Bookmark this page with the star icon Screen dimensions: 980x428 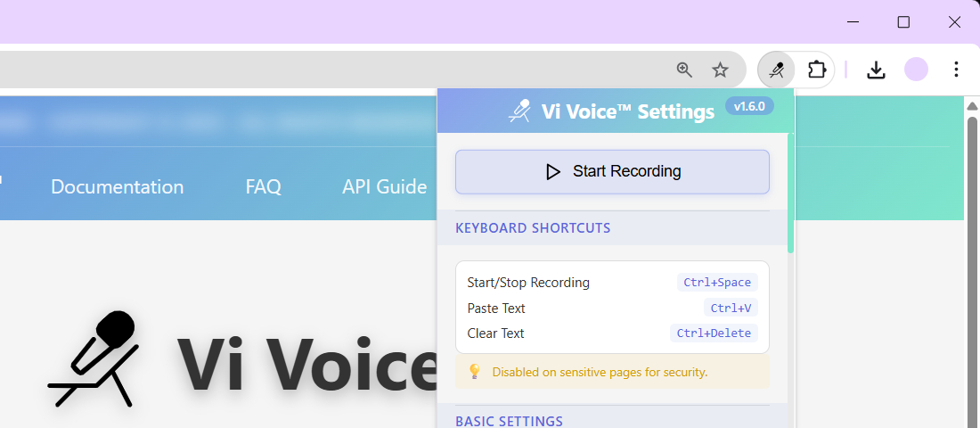pyautogui.click(x=720, y=70)
